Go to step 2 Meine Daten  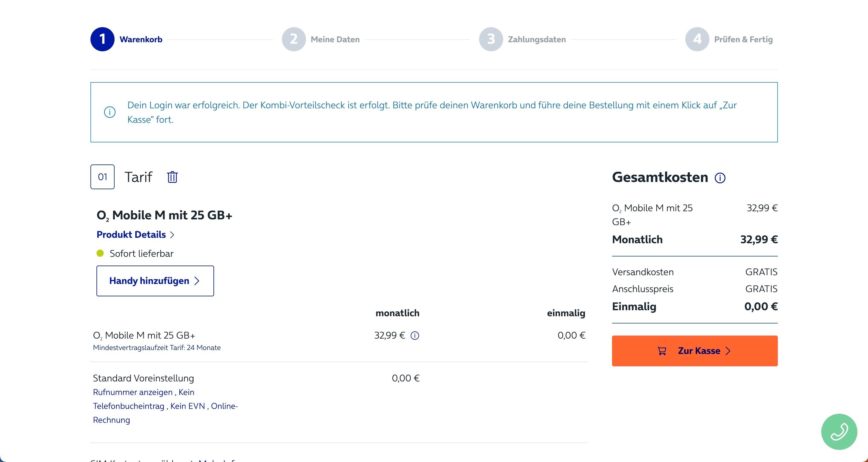[x=321, y=39]
